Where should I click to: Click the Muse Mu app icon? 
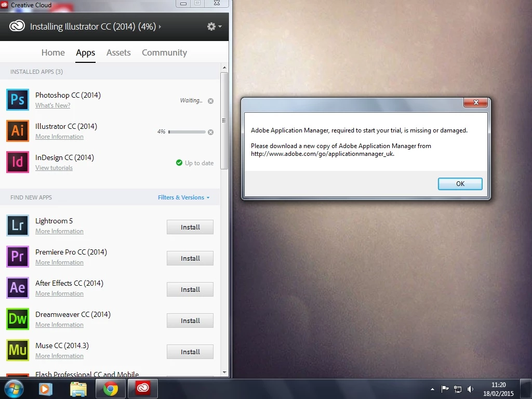tap(18, 350)
